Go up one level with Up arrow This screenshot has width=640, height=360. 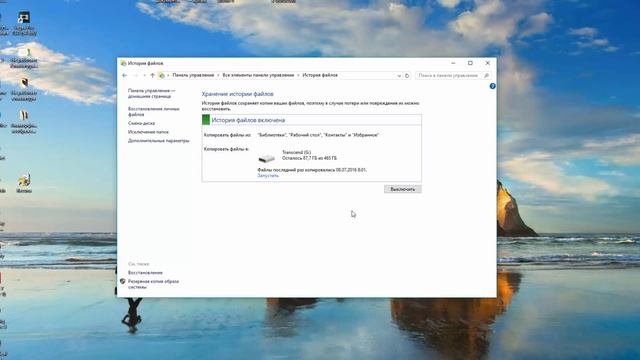click(x=152, y=76)
